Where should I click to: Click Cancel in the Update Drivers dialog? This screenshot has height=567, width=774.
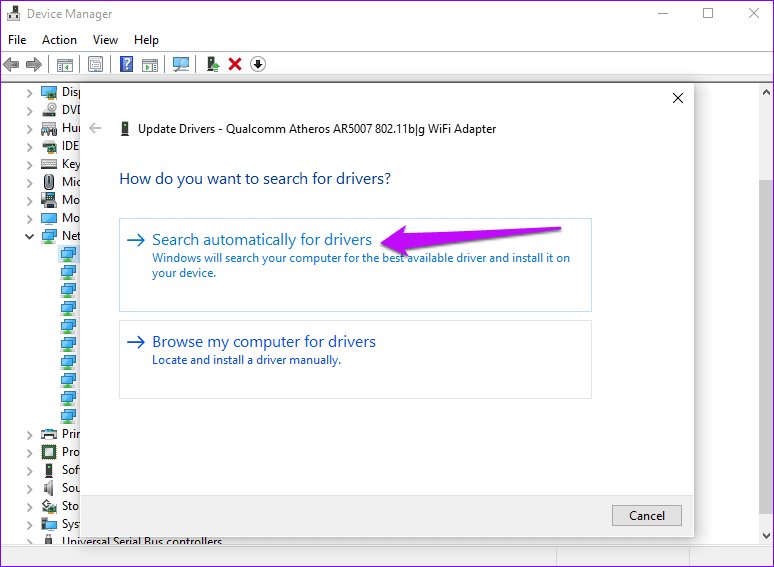[647, 516]
